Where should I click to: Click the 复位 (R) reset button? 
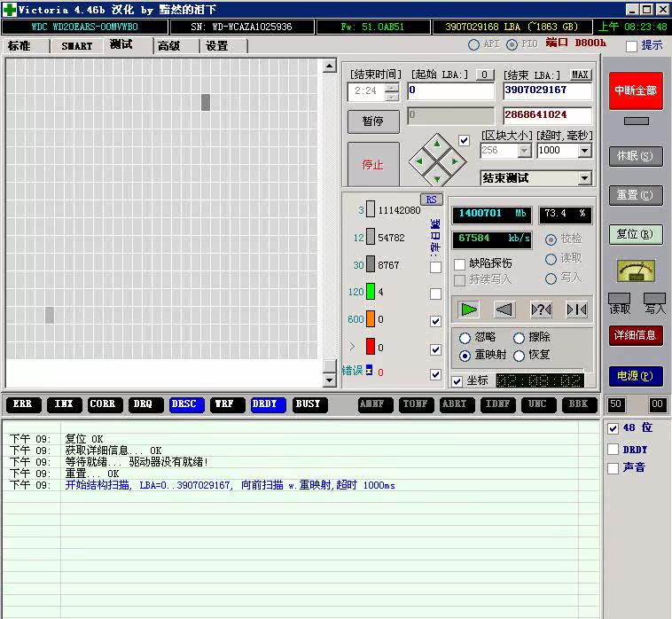click(x=636, y=234)
